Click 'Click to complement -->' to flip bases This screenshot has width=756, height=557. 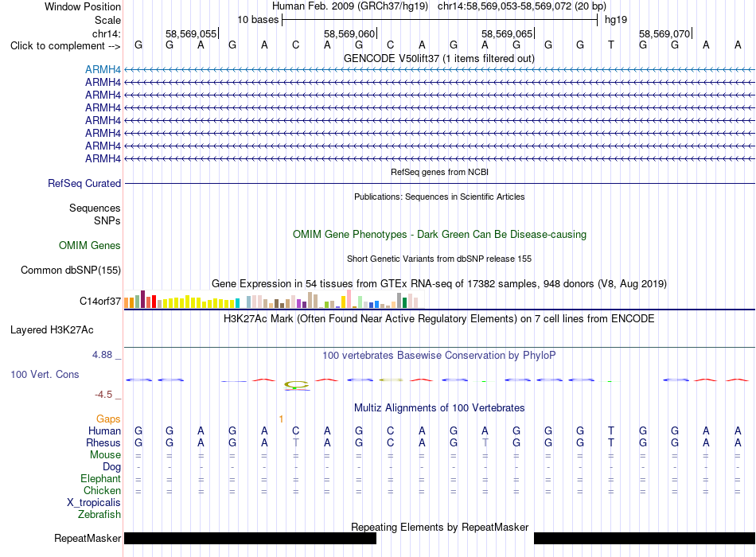pos(65,46)
